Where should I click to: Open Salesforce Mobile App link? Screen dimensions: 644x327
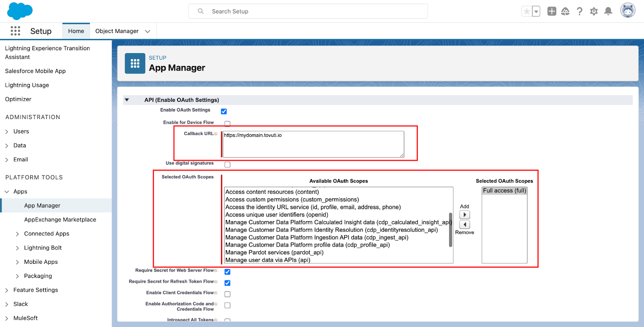point(35,71)
